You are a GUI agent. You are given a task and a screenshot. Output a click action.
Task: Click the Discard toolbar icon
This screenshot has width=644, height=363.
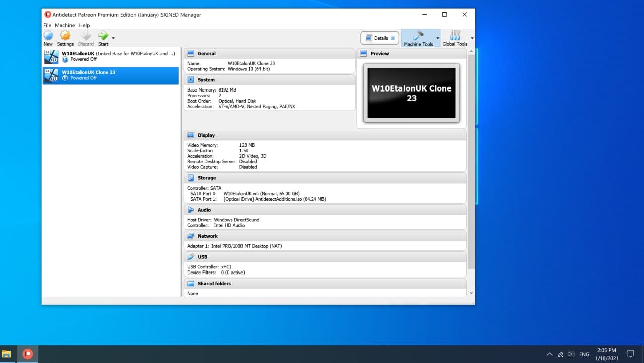point(86,38)
